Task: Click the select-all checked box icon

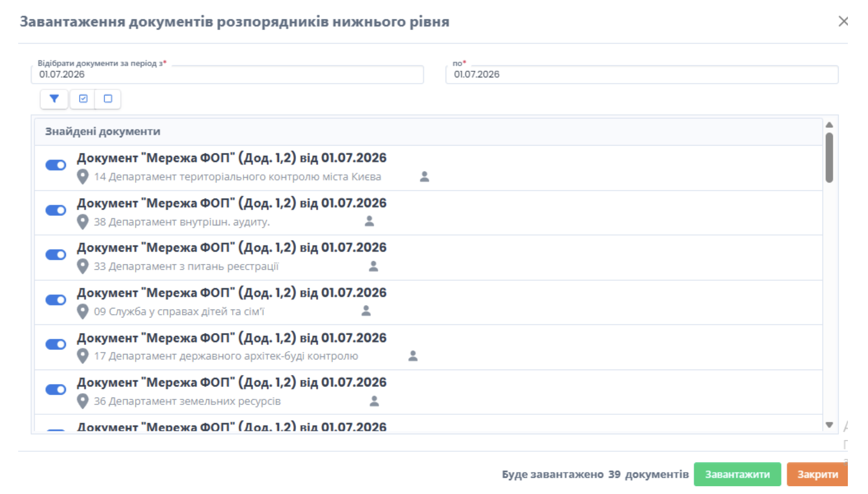Action: click(83, 99)
